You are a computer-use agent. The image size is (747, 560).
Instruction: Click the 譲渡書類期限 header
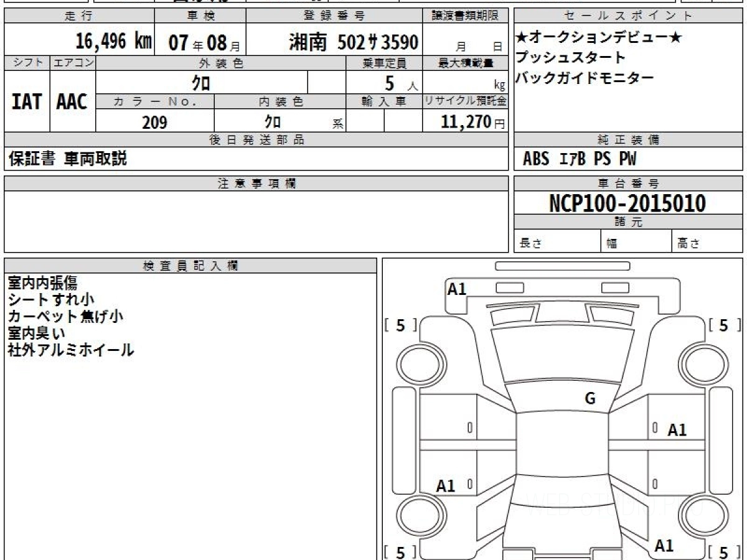466,16
